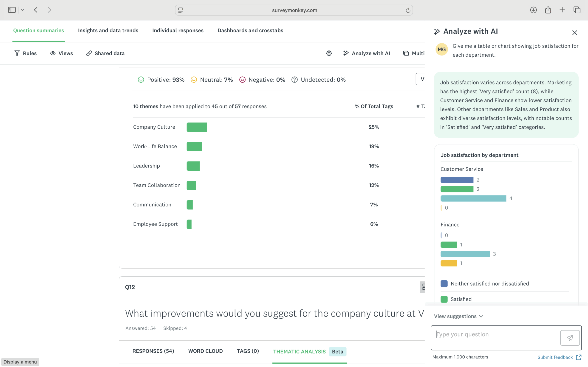The image size is (588, 367).
Task: Open the Views eye option
Action: click(62, 53)
